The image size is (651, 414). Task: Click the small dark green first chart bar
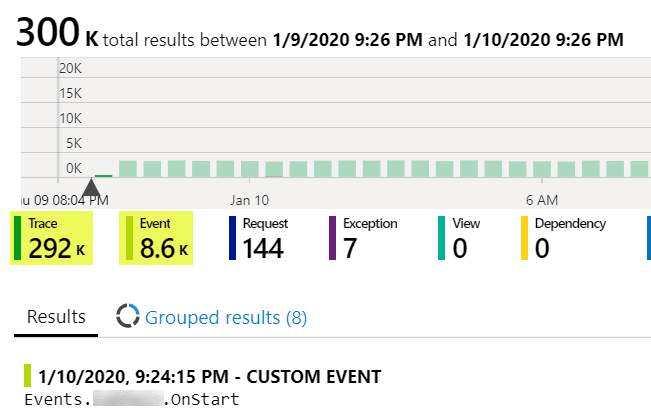[102, 176]
